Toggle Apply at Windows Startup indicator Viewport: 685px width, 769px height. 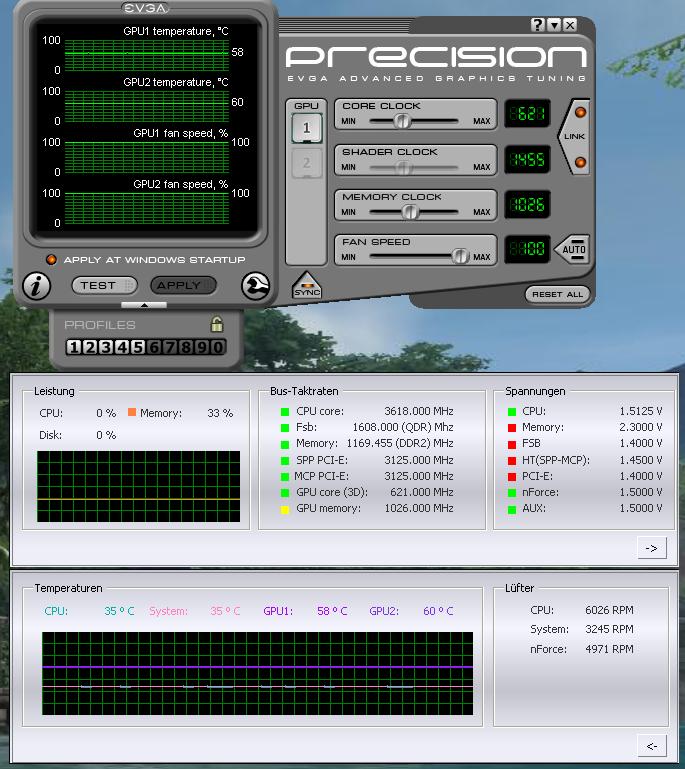click(51, 259)
